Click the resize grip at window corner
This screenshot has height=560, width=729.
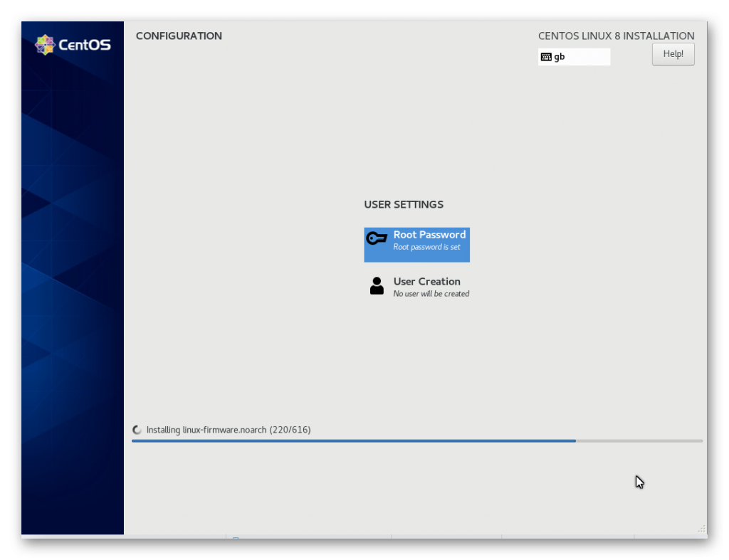click(x=701, y=529)
